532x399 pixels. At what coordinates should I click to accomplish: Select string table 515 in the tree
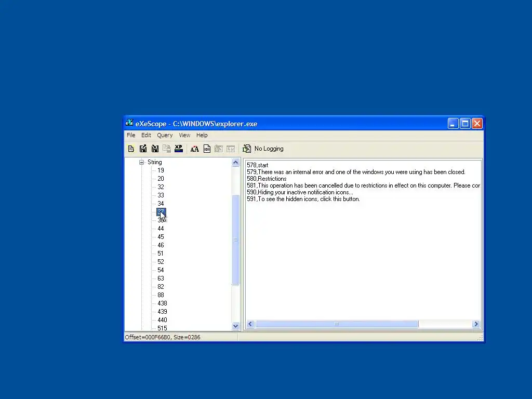point(162,328)
